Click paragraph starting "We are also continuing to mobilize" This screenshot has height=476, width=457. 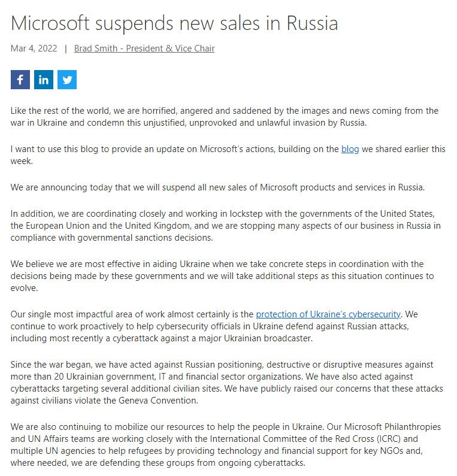tap(226, 445)
